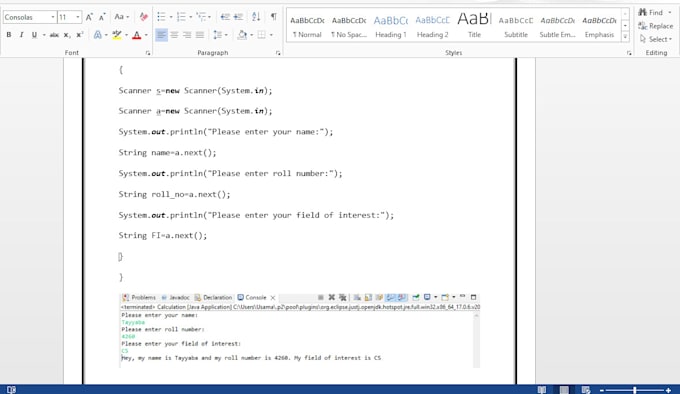Open bullet library dropdown arrow
The width and height of the screenshot is (680, 394).
pos(170,17)
